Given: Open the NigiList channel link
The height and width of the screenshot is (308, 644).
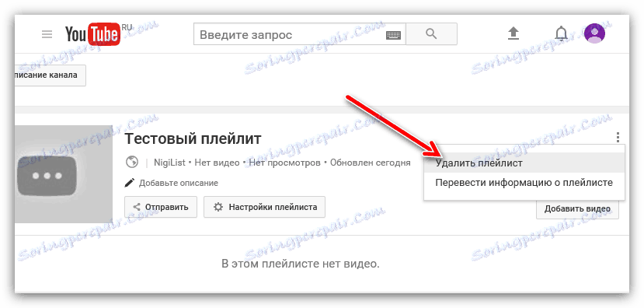Looking at the screenshot, I should 170,163.
